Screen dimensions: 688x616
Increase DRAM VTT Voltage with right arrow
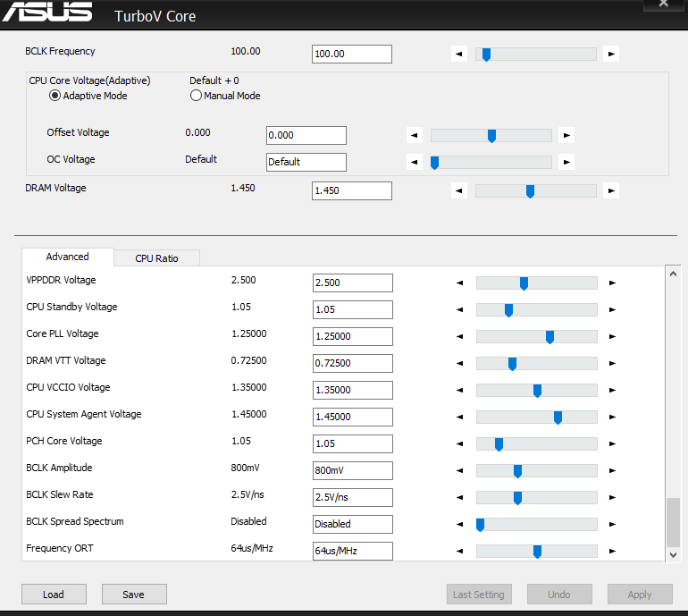pyautogui.click(x=613, y=363)
